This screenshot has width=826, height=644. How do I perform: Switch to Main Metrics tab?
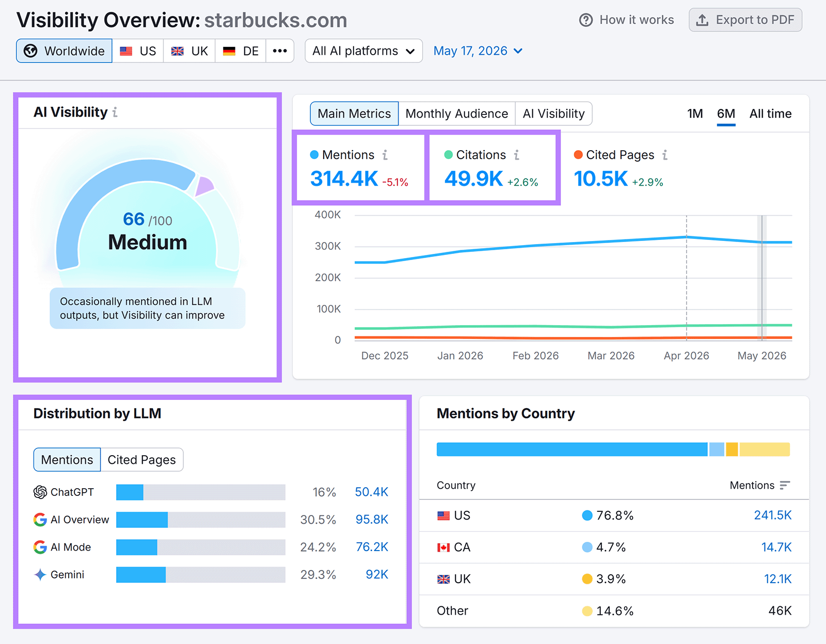[354, 114]
